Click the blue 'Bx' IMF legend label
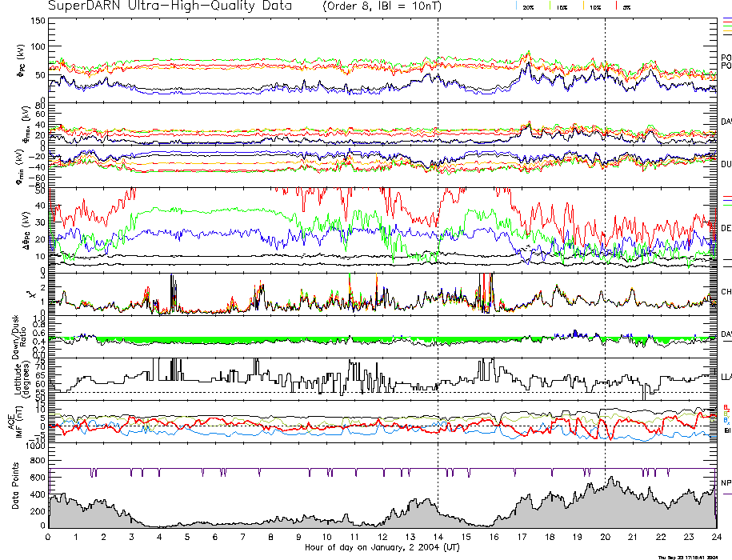 [726, 420]
